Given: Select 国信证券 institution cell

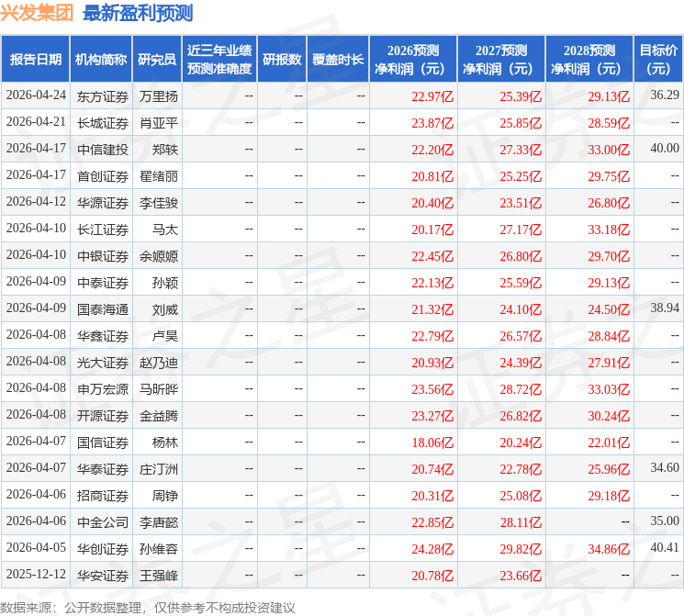Looking at the screenshot, I should coord(103,442).
